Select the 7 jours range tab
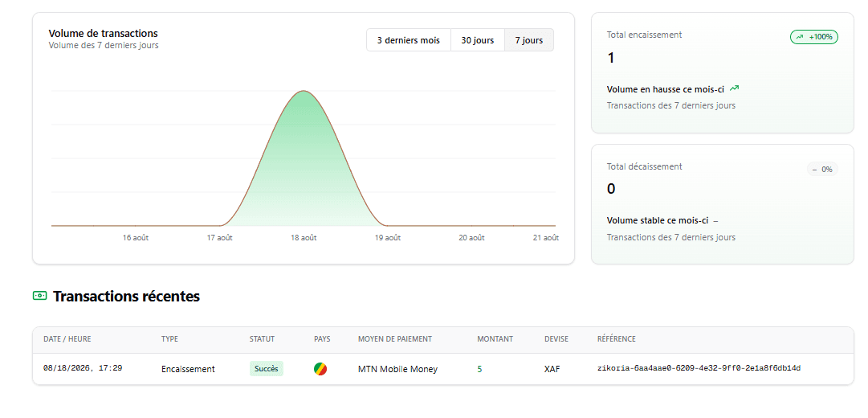Screen dimensions: 868x418 (x=528, y=40)
